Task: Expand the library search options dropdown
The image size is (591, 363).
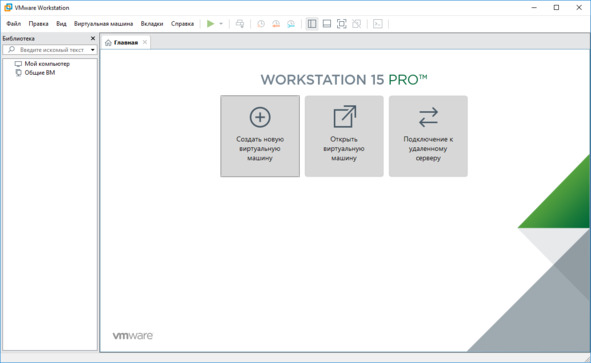Action: coord(92,50)
